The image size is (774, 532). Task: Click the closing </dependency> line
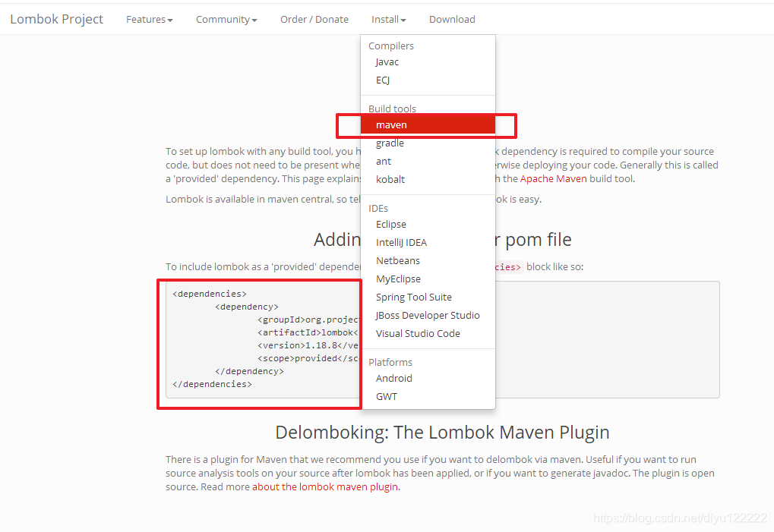click(x=249, y=371)
